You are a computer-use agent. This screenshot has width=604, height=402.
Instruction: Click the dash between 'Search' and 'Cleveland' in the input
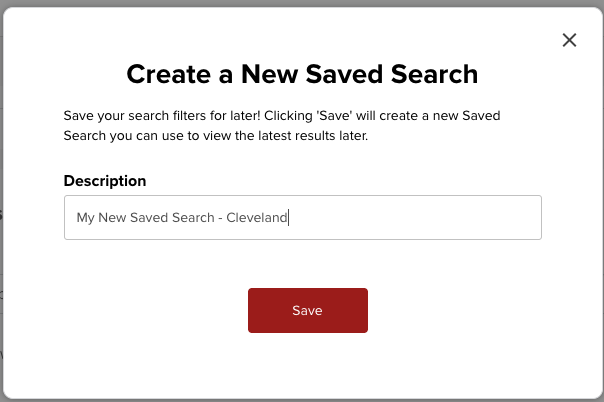220,217
